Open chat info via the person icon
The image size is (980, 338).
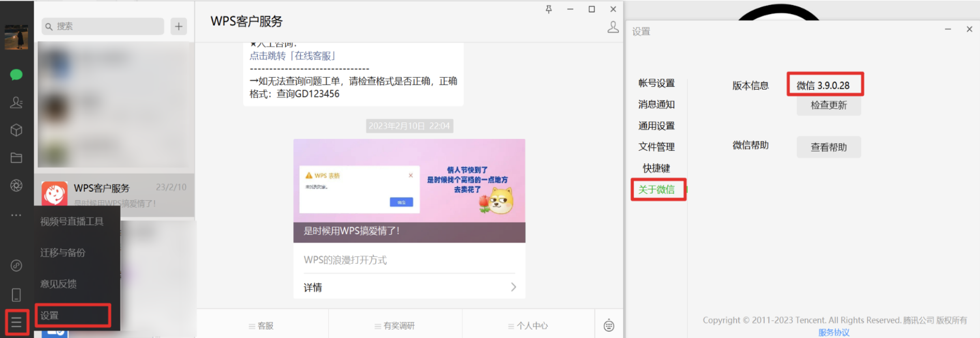(x=613, y=27)
